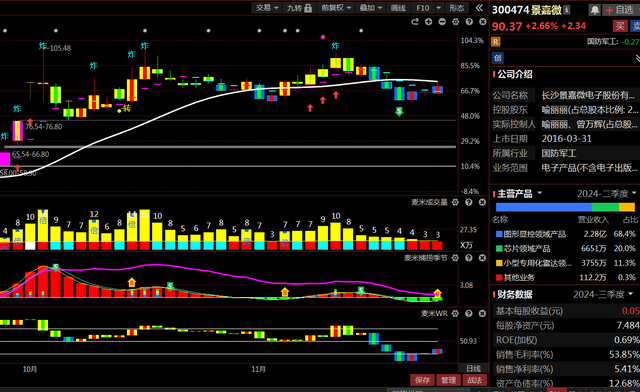Open the 形态 pattern menu item

pos(456,8)
